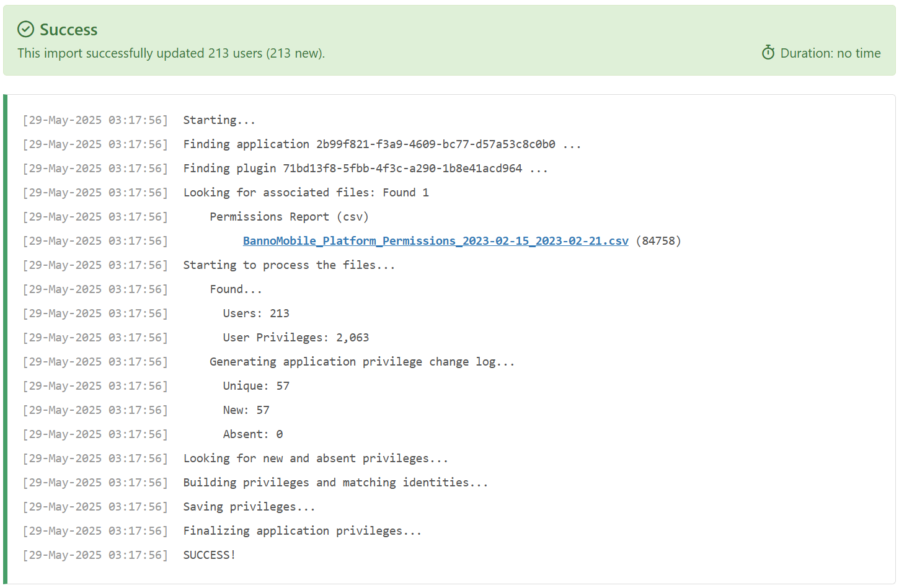
Task: Click the 'Finding application' log line with its GUID
Action: [x=381, y=144]
